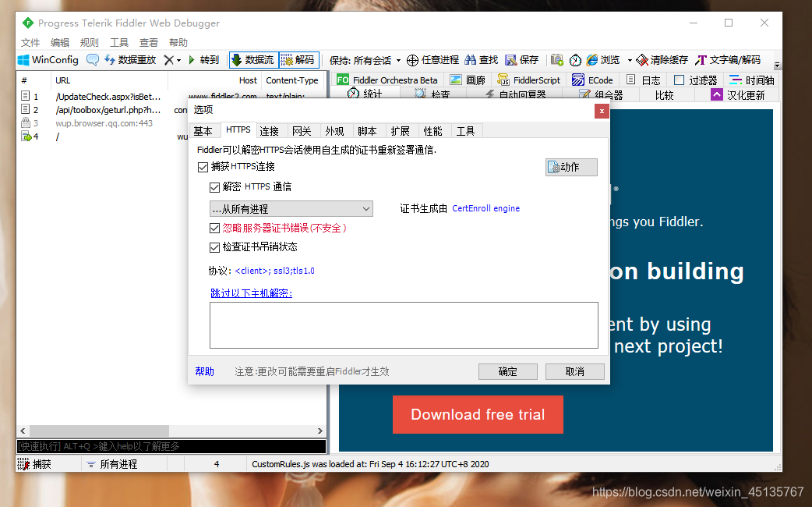Click the 任意进程 target icon
Viewport: 812px width, 507px height.
(412, 60)
